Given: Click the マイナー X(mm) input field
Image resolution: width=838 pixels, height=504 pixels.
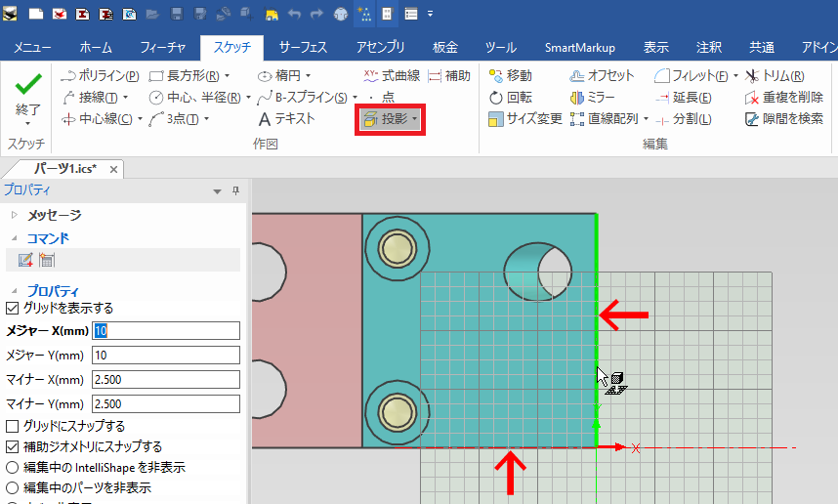Looking at the screenshot, I should point(165,379).
